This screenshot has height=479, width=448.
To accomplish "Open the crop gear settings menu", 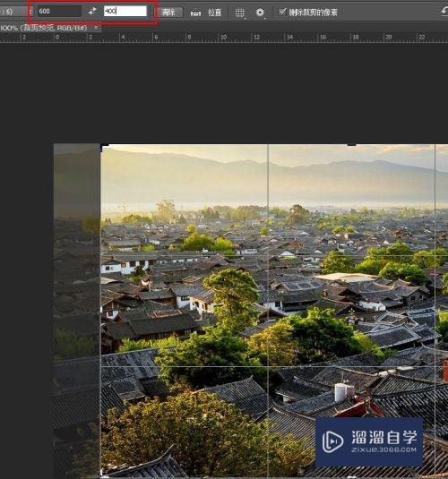I will coord(260,13).
